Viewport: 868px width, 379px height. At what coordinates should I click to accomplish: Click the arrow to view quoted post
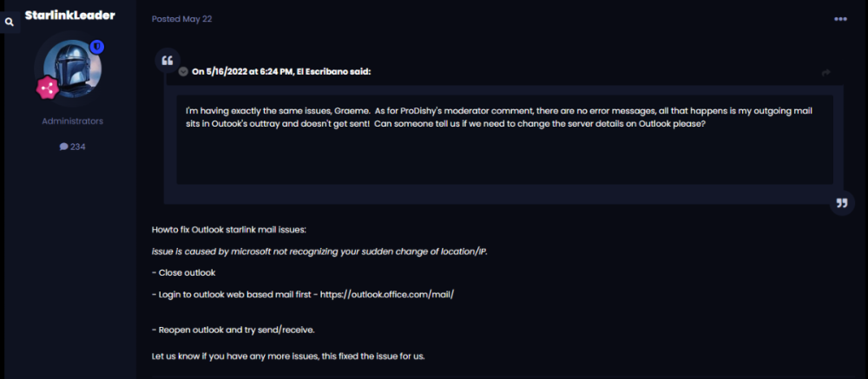click(x=825, y=72)
